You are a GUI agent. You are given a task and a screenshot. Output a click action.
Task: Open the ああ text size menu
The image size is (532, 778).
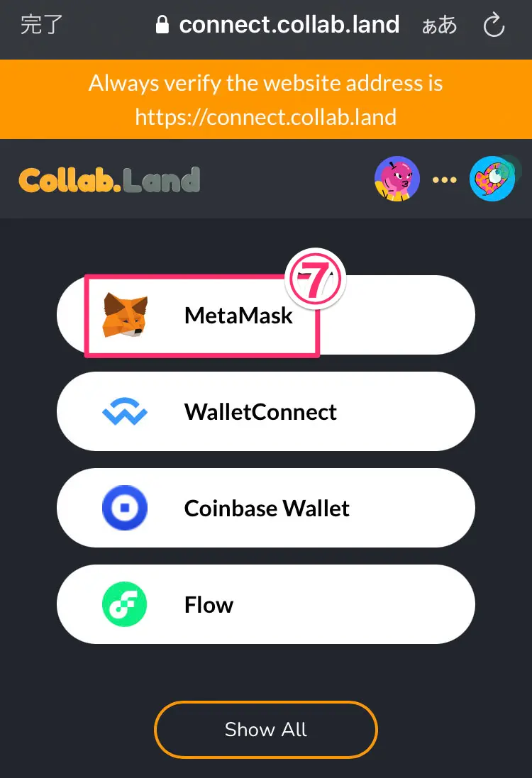click(439, 25)
